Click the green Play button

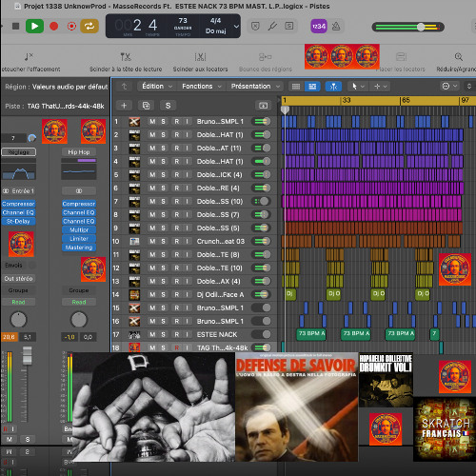click(x=34, y=26)
